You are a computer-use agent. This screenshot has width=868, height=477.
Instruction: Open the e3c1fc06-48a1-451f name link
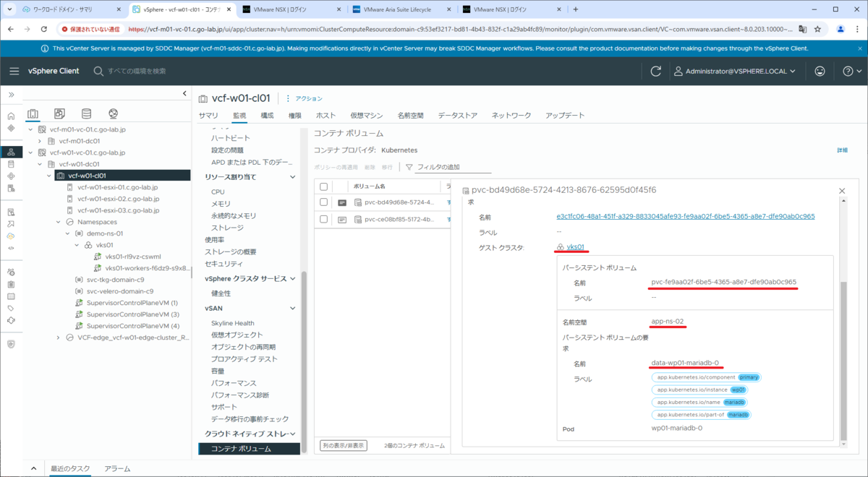click(x=686, y=216)
